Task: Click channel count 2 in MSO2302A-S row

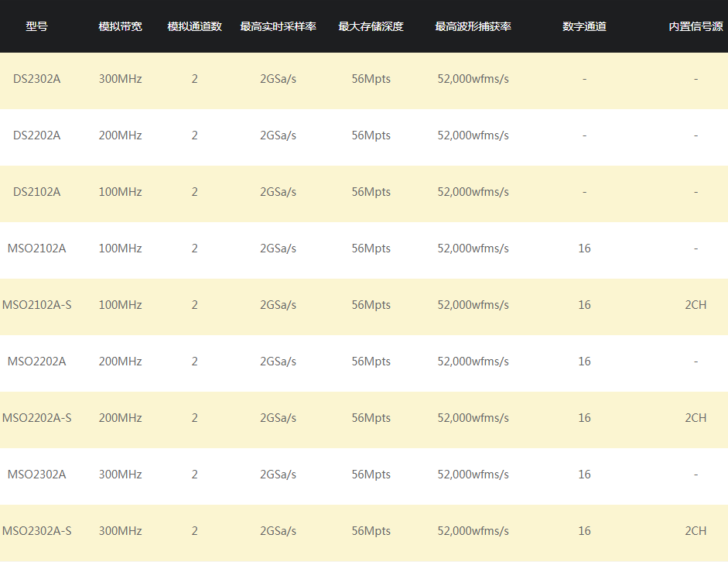Action: tap(194, 531)
